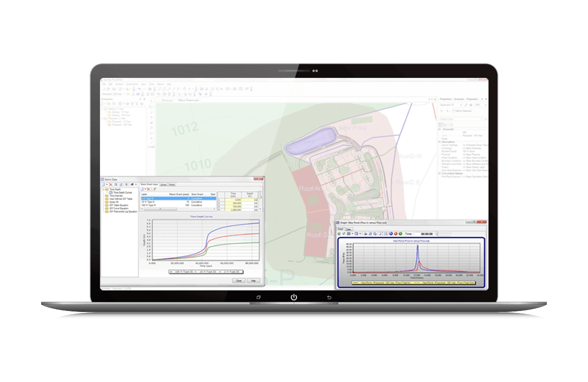
Task: Collapse the Time-Depth tree node
Action: click(x=103, y=189)
